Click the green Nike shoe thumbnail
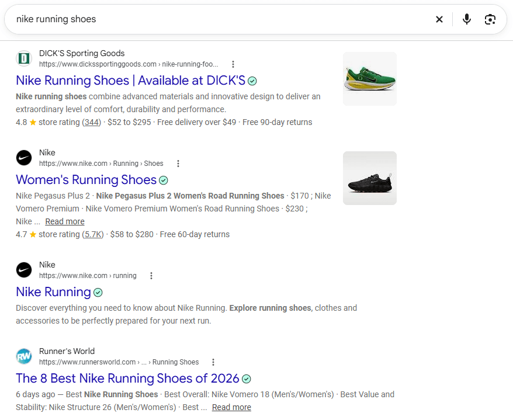The image size is (513, 420). pyautogui.click(x=370, y=79)
